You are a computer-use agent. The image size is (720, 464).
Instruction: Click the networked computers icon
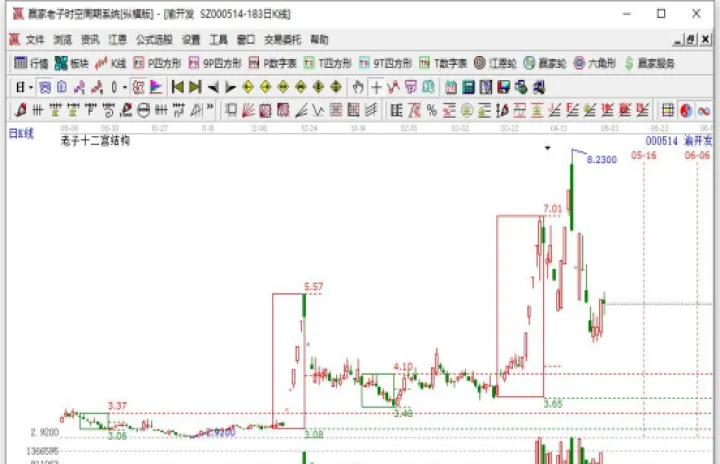pos(539,87)
